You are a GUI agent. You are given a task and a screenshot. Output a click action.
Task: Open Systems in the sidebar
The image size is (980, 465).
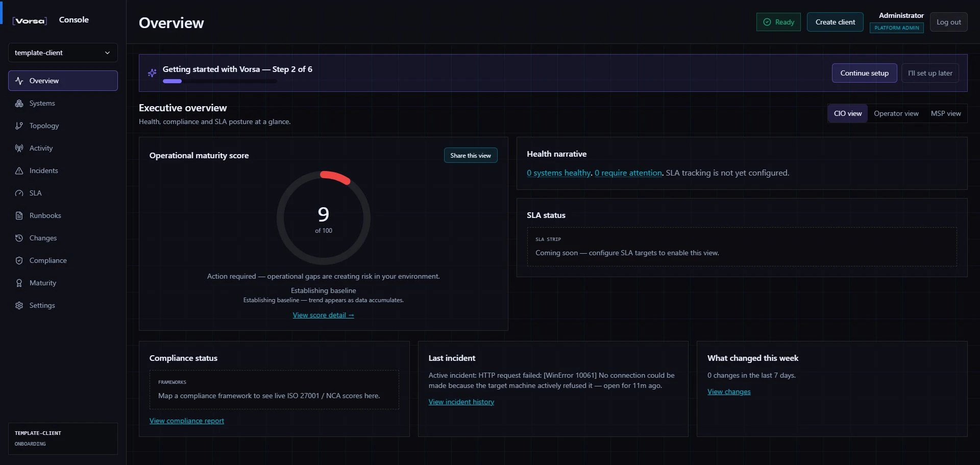[x=63, y=103]
